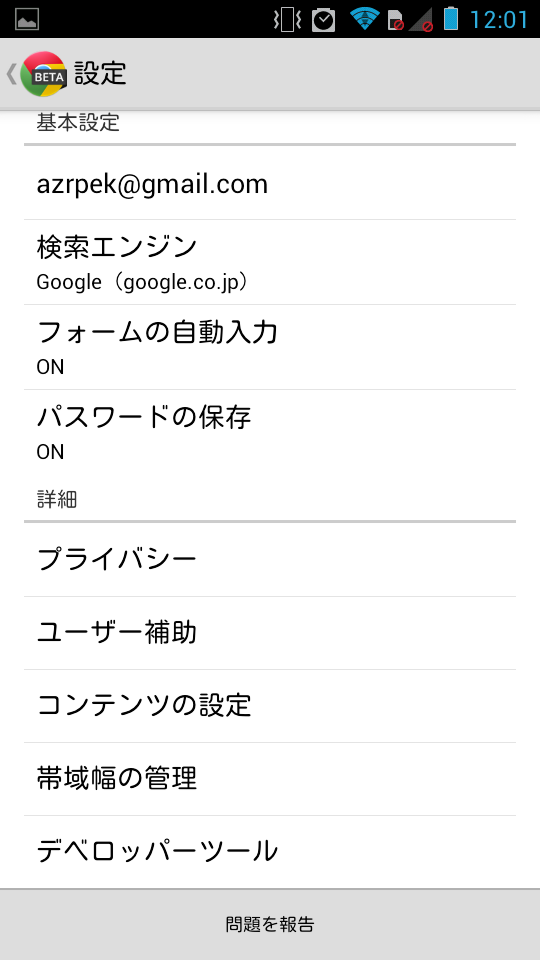Tap the picture notification icon in status bar
Image resolution: width=540 pixels, height=960 pixels.
point(27,20)
